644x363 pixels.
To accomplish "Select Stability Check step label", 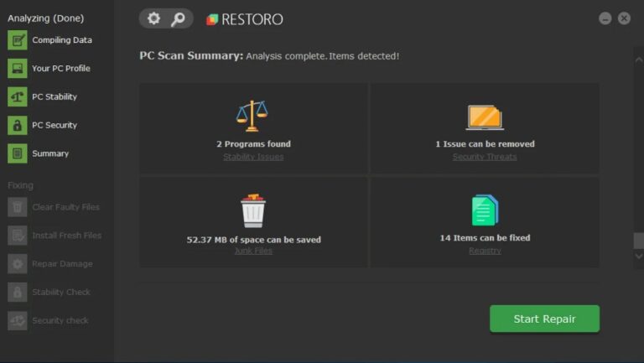I will (x=61, y=292).
